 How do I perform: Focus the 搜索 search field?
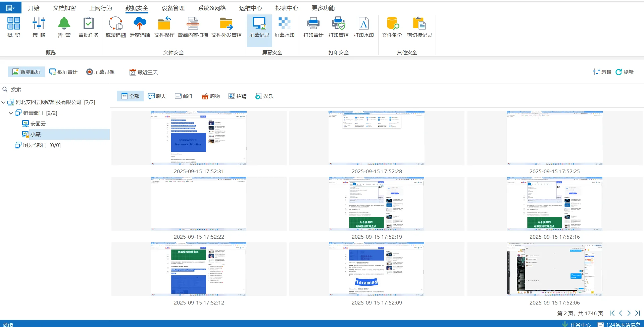(55, 89)
